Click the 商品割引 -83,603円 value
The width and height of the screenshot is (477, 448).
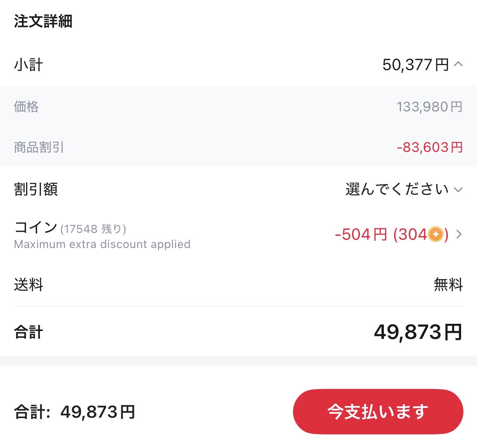pos(430,147)
